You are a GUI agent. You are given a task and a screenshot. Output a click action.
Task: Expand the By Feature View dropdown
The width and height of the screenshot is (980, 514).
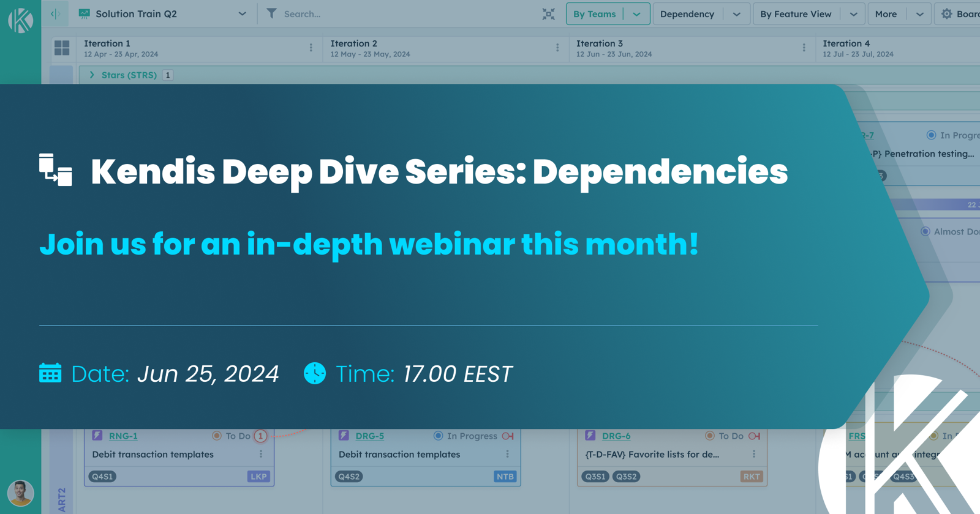pyautogui.click(x=853, y=14)
